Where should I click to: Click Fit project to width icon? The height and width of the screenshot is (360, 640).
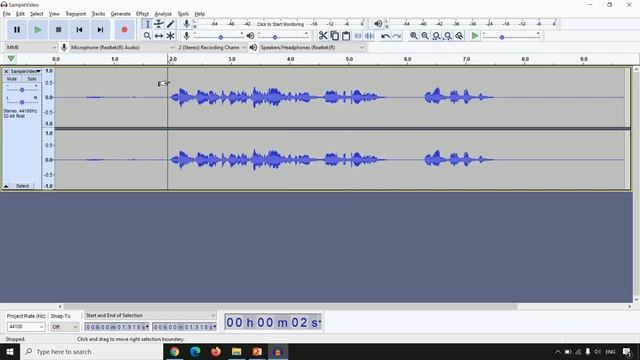point(448,36)
